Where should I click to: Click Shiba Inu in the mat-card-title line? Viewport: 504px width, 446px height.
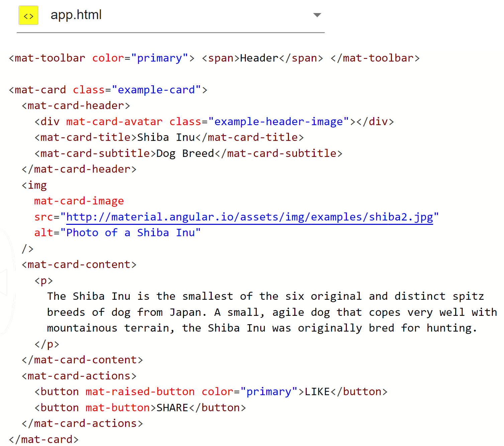[x=166, y=138]
